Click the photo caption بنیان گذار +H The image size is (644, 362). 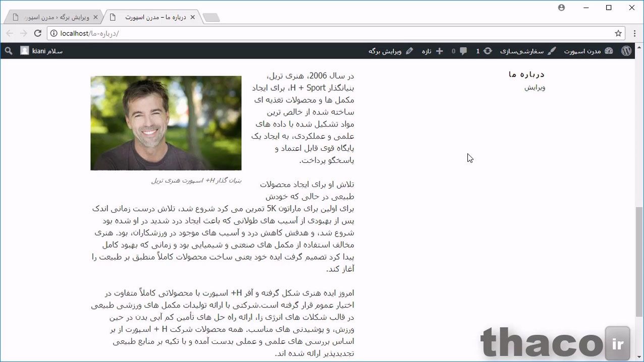pyautogui.click(x=196, y=180)
